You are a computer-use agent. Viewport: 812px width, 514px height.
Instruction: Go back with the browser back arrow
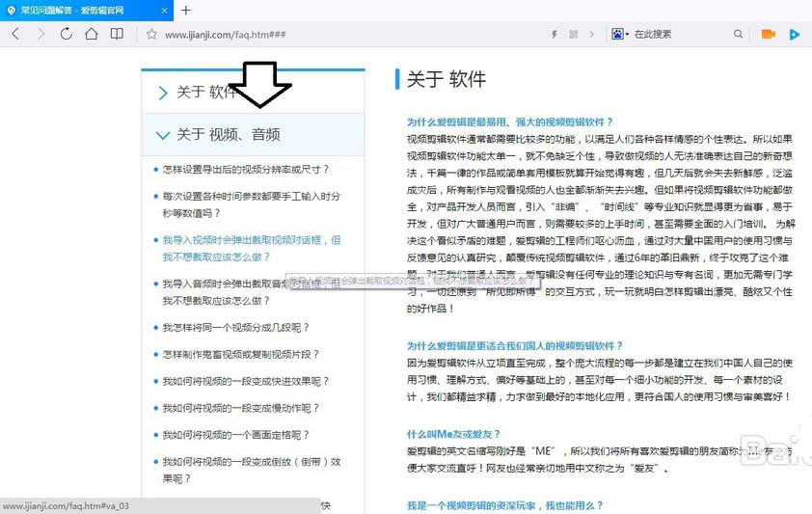point(15,34)
